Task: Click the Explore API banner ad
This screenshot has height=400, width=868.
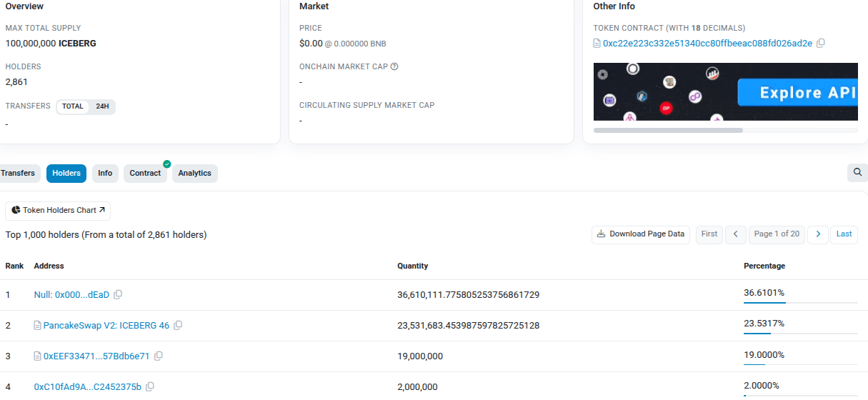Action: point(726,91)
